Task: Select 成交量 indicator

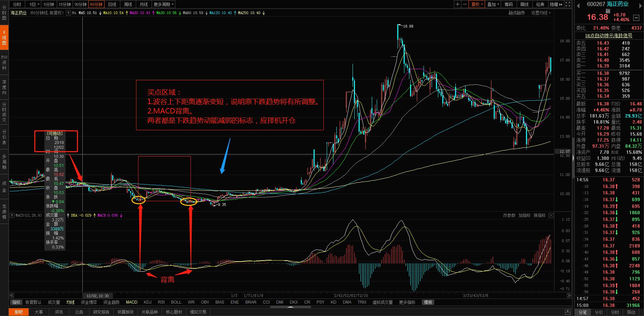Action: tap(54, 302)
